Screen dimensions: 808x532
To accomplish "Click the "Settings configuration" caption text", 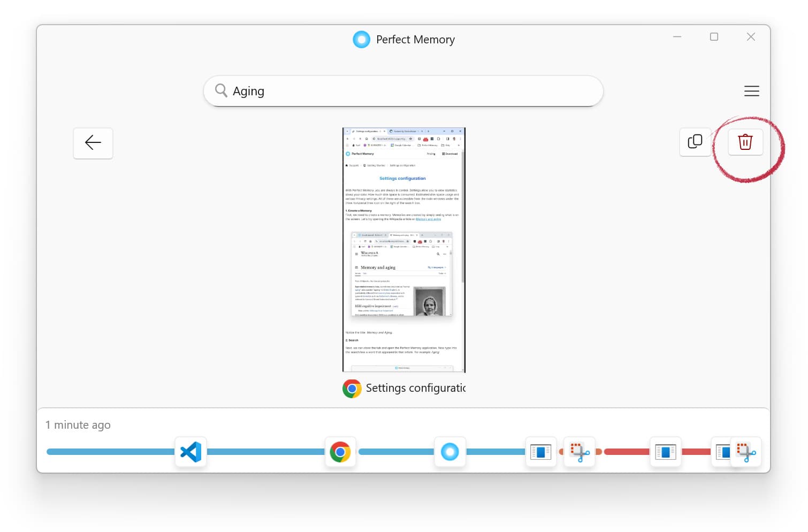I will coord(415,388).
